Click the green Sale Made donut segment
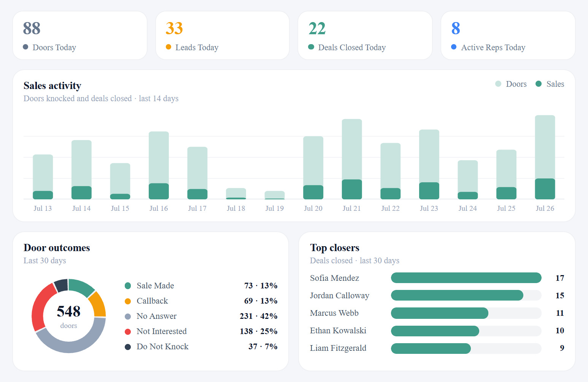Image resolution: width=588 pixels, height=382 pixels. click(x=81, y=287)
